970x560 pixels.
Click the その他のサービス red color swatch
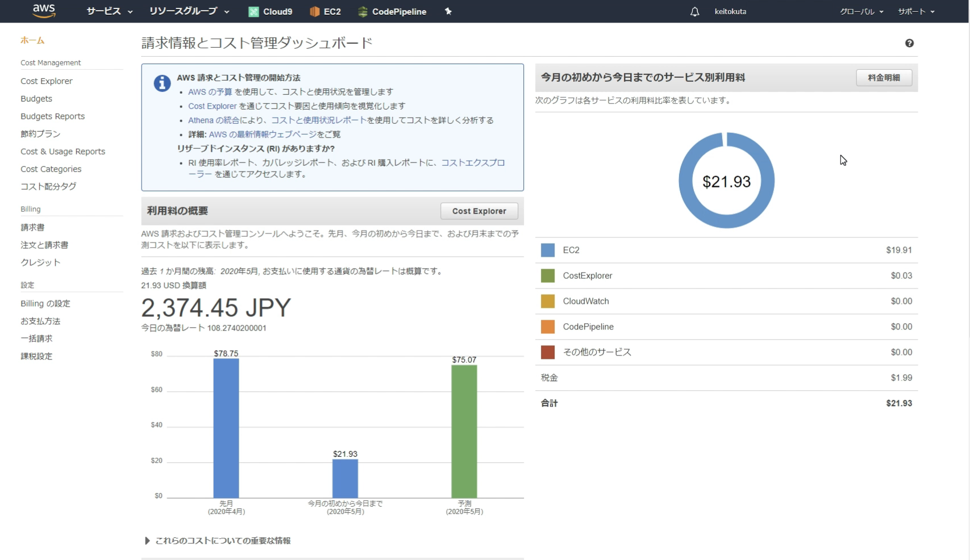click(548, 352)
